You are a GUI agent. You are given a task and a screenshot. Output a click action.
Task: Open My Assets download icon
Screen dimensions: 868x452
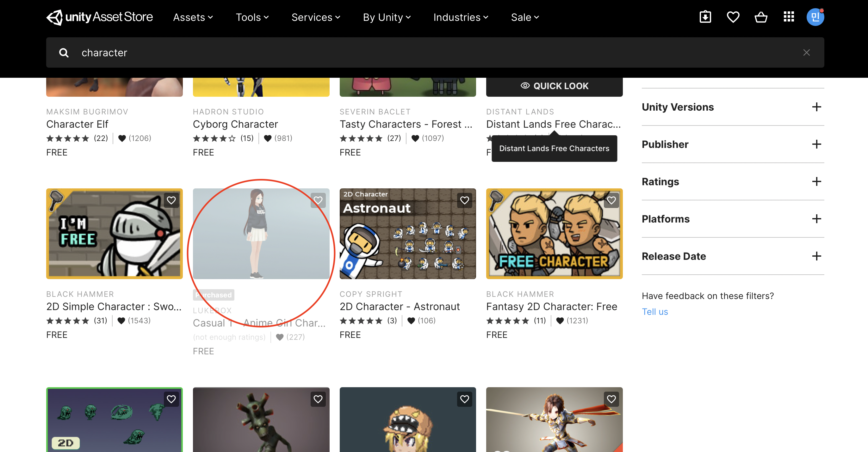[x=705, y=17]
